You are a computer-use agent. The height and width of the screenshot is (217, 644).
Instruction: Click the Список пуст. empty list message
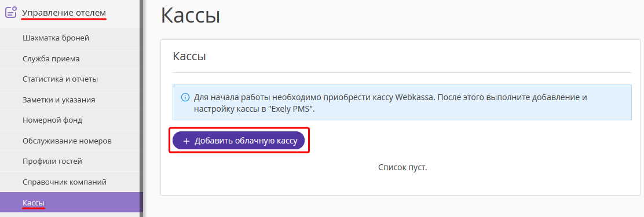point(402,167)
